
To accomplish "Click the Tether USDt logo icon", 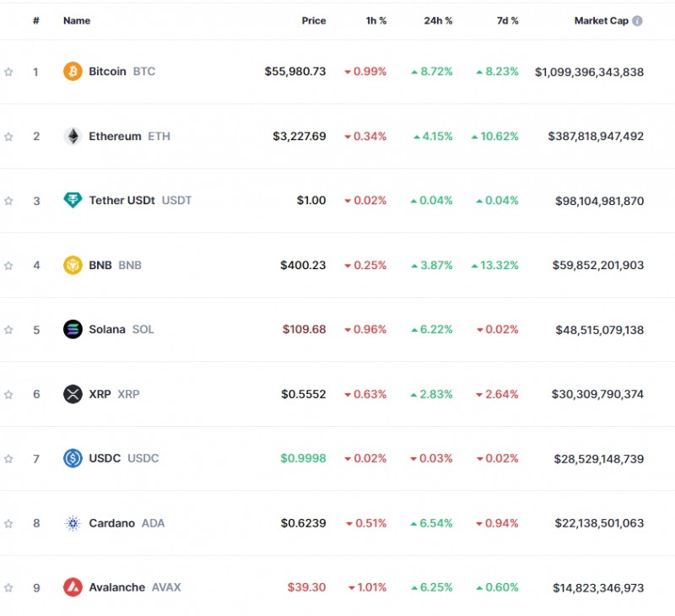I will (73, 201).
